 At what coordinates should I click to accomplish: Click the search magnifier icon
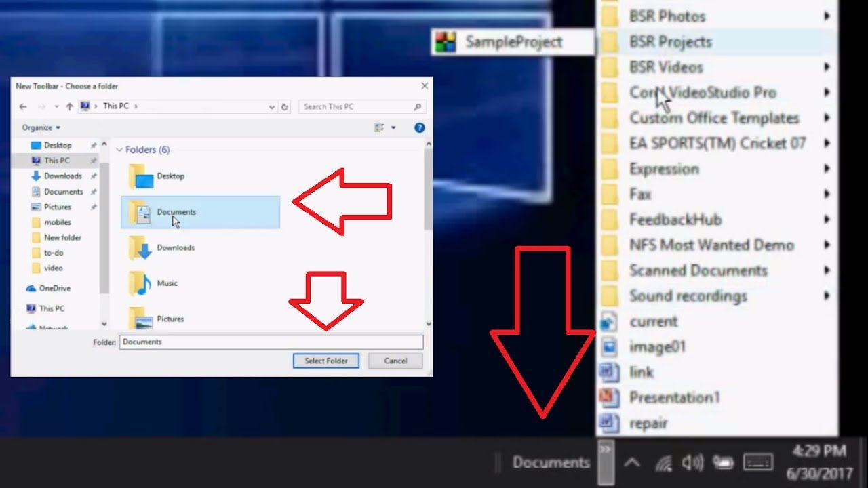pos(418,106)
